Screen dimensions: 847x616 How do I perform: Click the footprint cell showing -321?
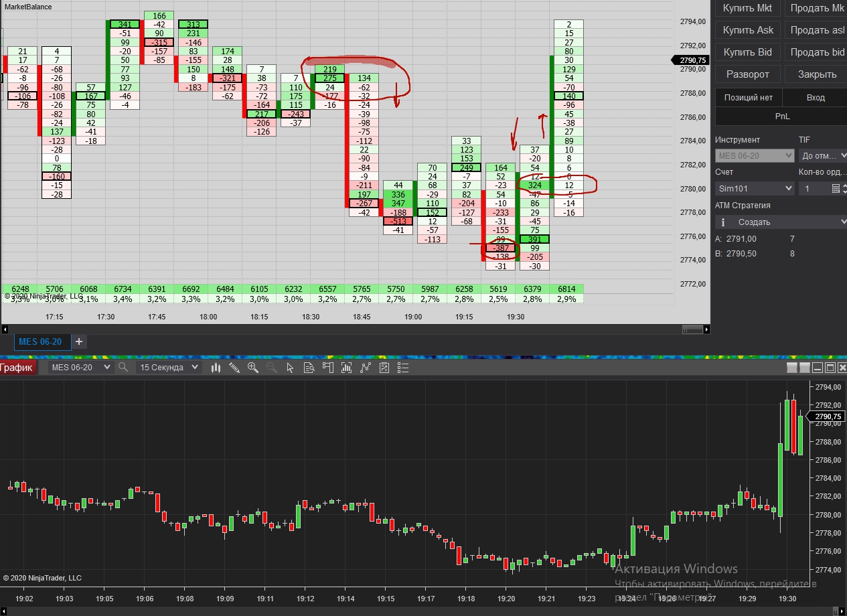coord(228,78)
